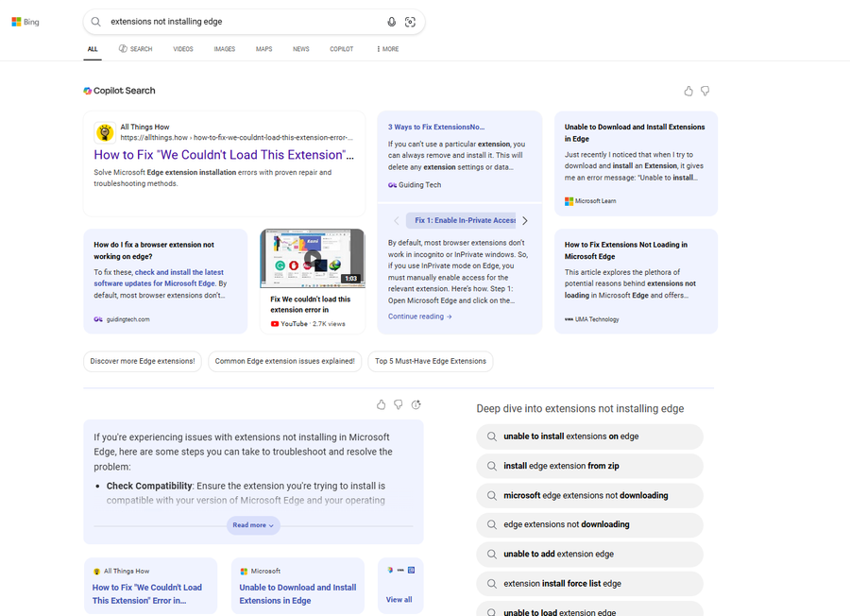Open visual search camera icon
Viewport: 850px width, 616px height.
411,22
